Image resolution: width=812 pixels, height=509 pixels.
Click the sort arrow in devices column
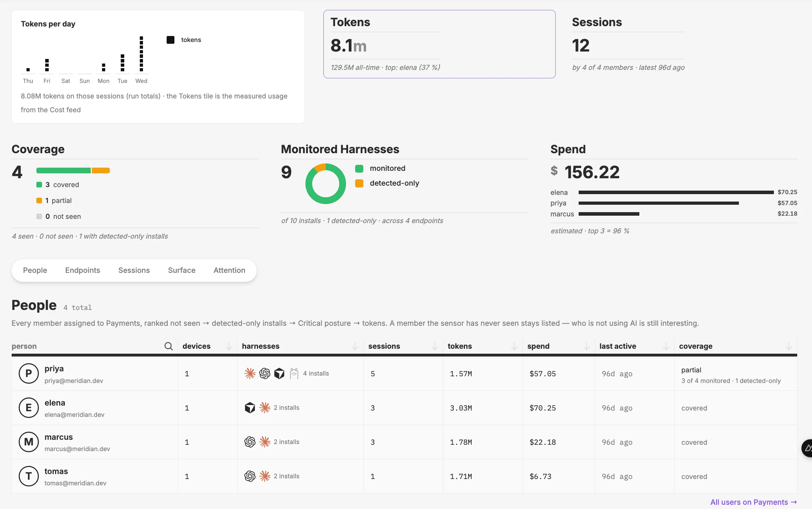[229, 346]
